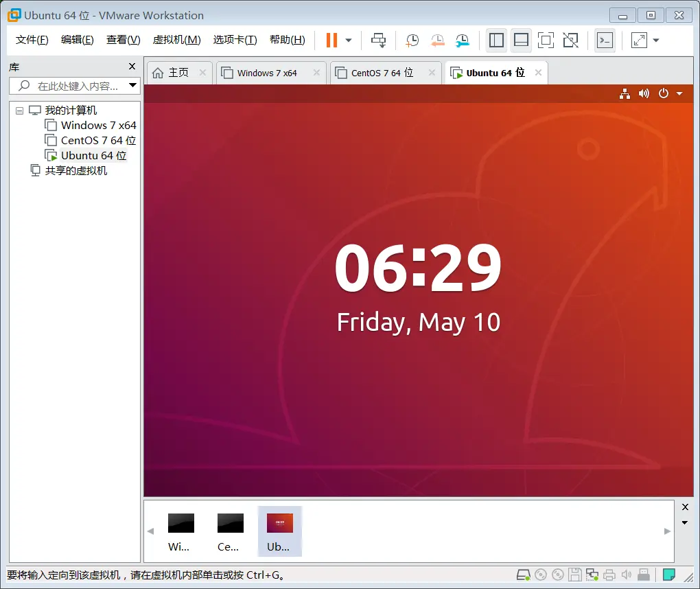Open the snapshot manager
The height and width of the screenshot is (589, 700).
tap(463, 40)
